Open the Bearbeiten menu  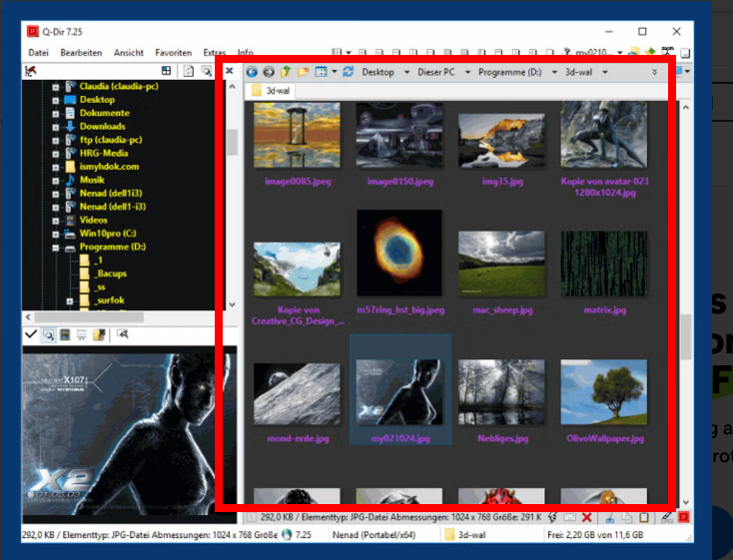click(x=81, y=52)
